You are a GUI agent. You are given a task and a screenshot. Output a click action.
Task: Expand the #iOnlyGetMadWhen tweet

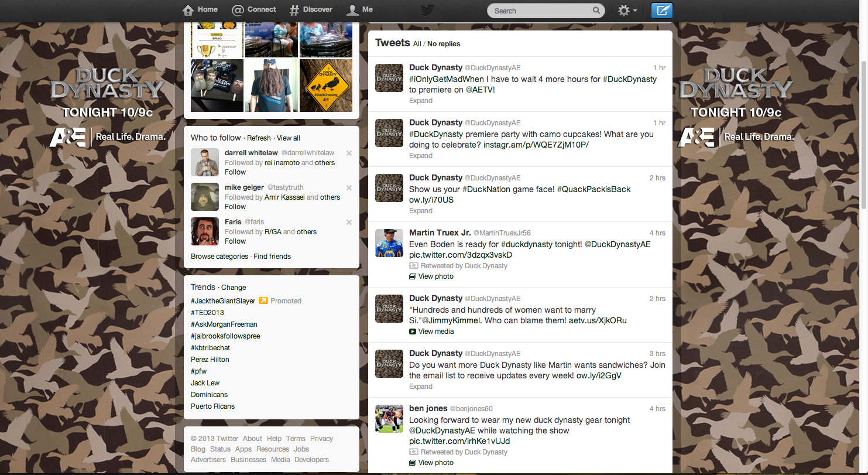point(421,101)
